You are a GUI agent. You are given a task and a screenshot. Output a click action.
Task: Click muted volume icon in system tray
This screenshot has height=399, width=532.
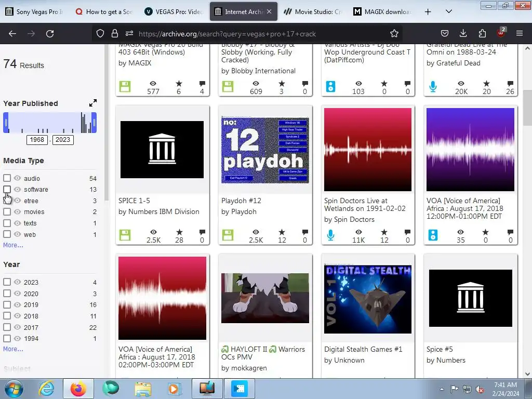point(480,389)
